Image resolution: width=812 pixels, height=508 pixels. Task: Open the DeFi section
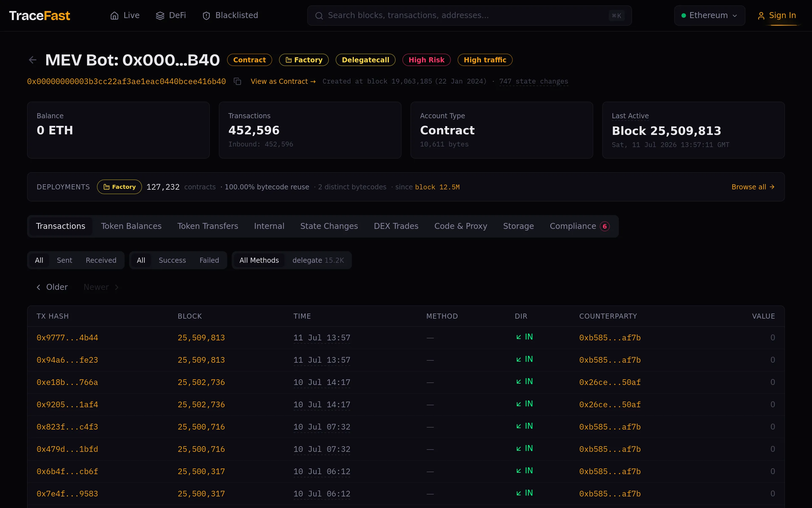click(x=171, y=16)
